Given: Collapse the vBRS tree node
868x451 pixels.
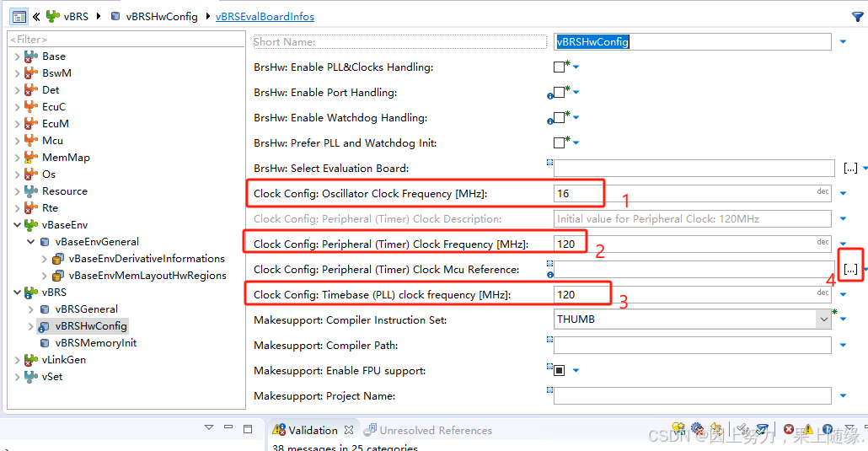Looking at the screenshot, I should (17, 292).
